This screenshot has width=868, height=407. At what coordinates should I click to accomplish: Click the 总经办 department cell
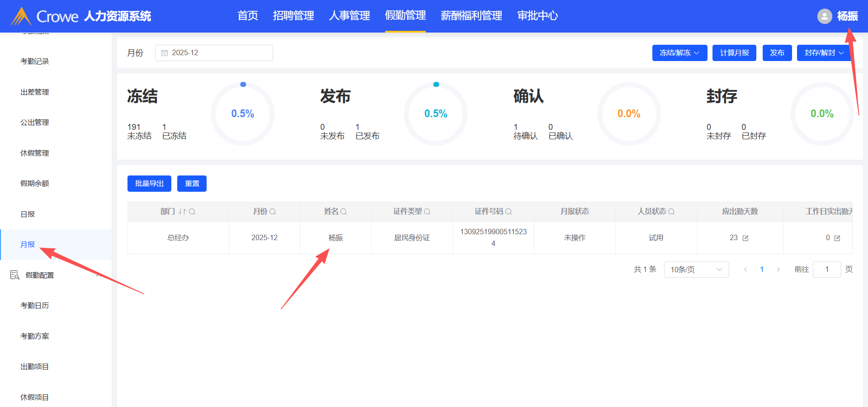coord(178,238)
